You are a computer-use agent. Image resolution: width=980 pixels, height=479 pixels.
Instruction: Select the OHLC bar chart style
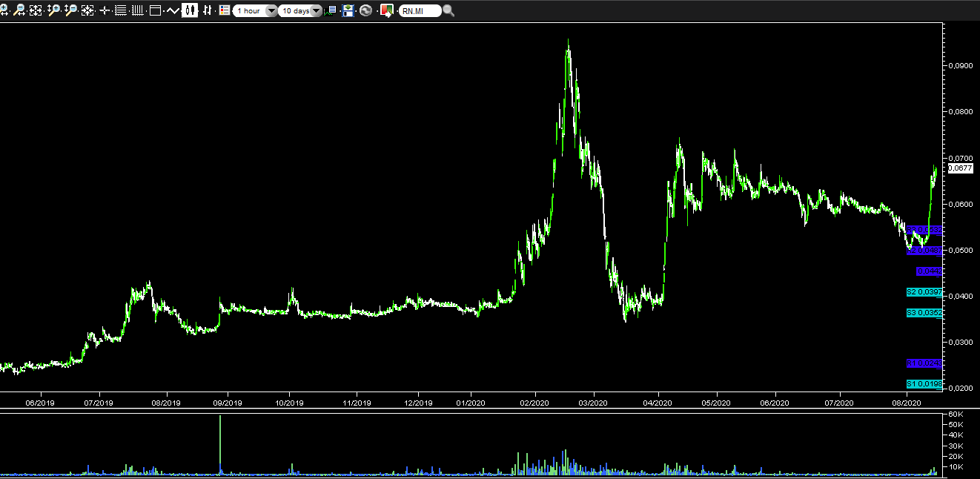(207, 10)
